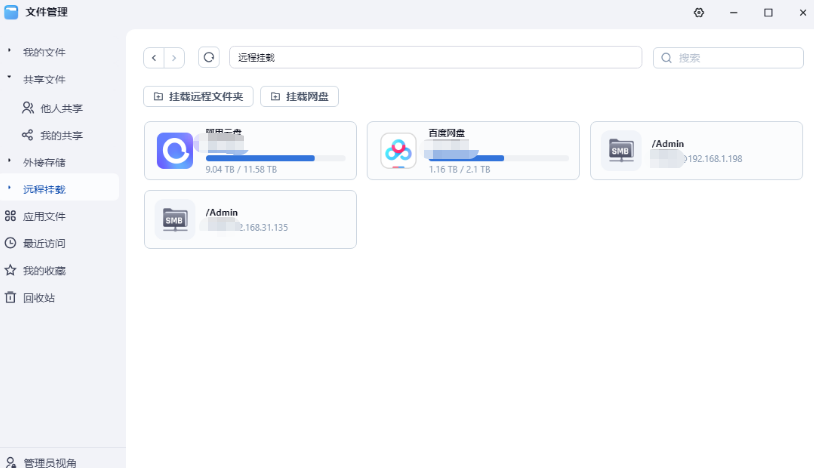Screen dimensions: 814x468
Task: Click the 文件管理 app logo icon
Action: [x=11, y=12]
